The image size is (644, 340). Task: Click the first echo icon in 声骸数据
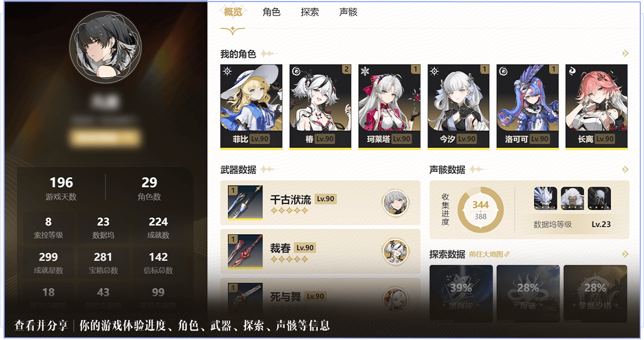pyautogui.click(x=545, y=199)
